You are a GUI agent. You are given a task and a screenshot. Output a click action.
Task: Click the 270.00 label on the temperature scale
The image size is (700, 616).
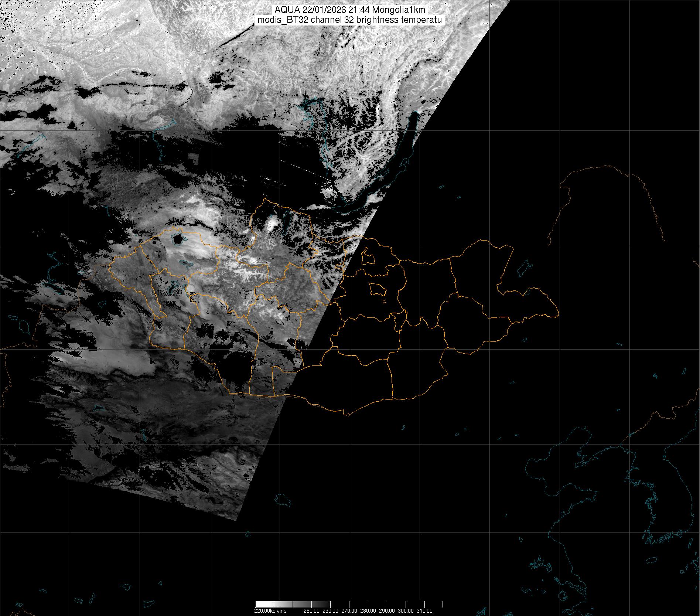pos(349,610)
